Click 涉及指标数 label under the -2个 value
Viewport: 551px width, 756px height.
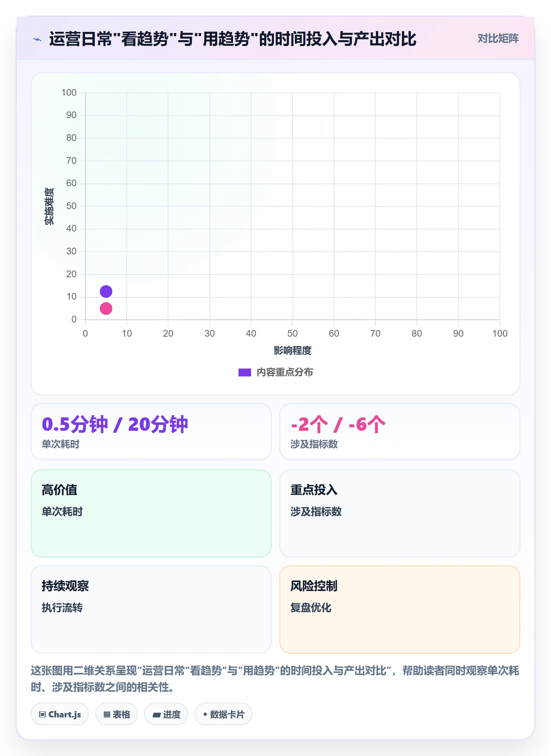tap(314, 444)
